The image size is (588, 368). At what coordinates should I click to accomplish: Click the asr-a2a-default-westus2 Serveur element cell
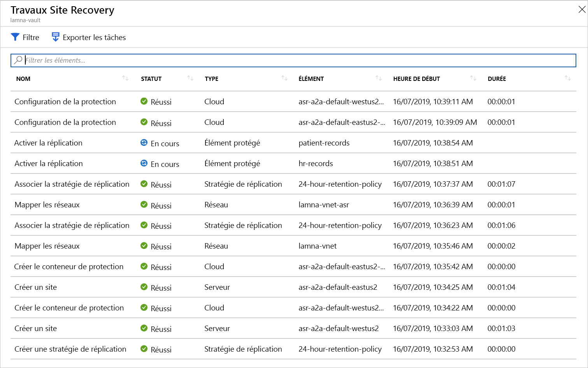point(339,328)
